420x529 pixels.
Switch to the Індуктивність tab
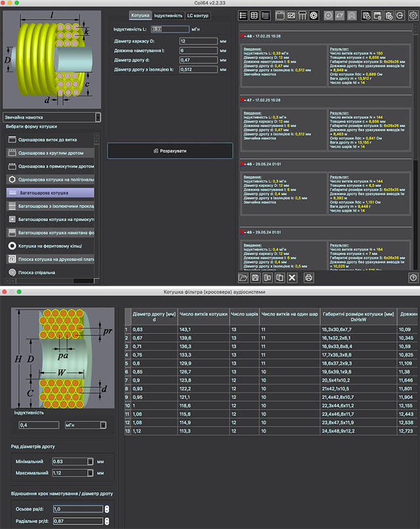click(168, 16)
